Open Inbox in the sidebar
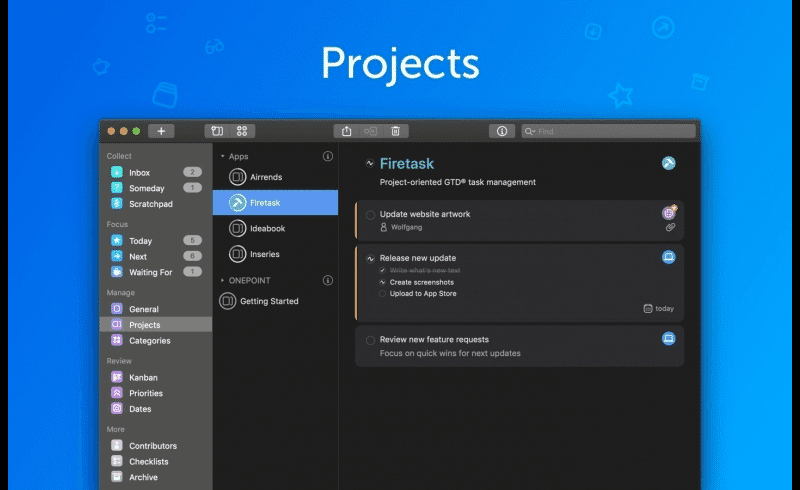Image resolution: width=800 pixels, height=490 pixels. (x=156, y=173)
